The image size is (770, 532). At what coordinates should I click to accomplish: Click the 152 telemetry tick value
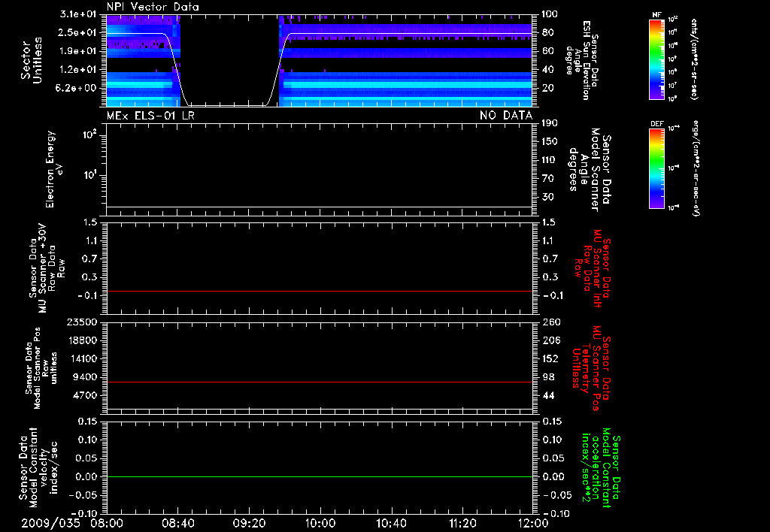pos(550,358)
